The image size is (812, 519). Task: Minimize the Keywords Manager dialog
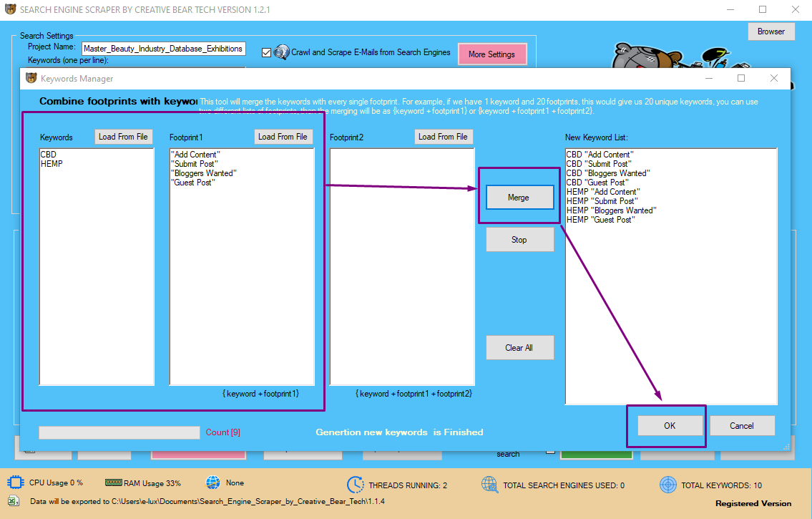[709, 78]
